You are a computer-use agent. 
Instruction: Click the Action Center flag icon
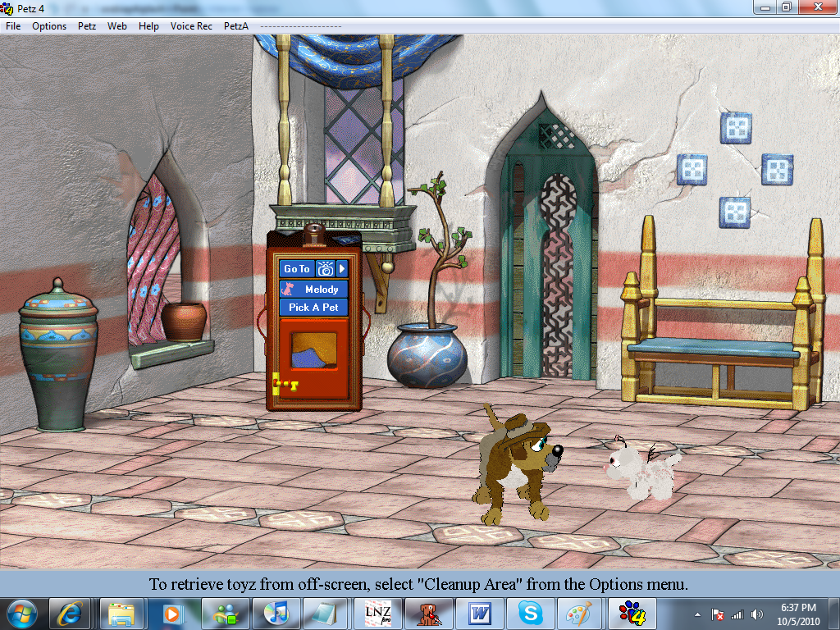[x=717, y=615]
